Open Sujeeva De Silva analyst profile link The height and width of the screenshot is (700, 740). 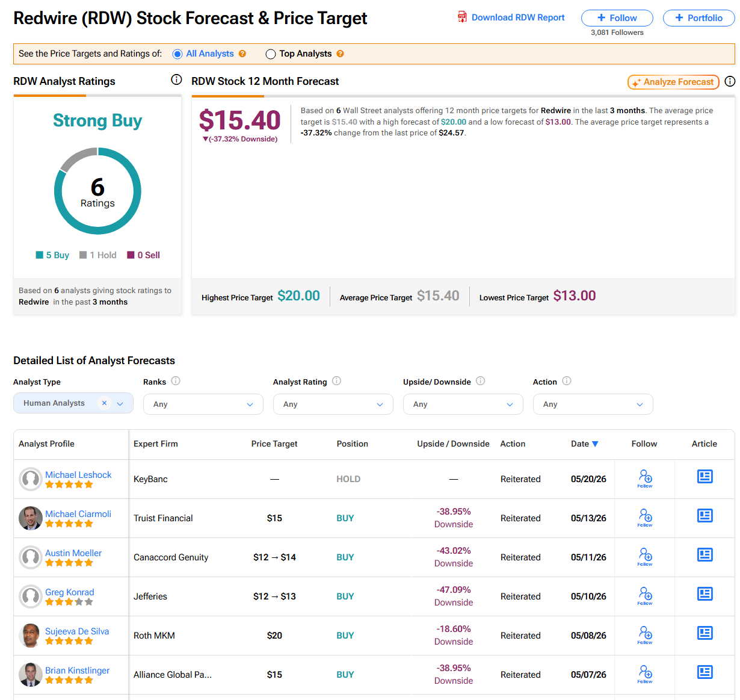click(x=77, y=631)
